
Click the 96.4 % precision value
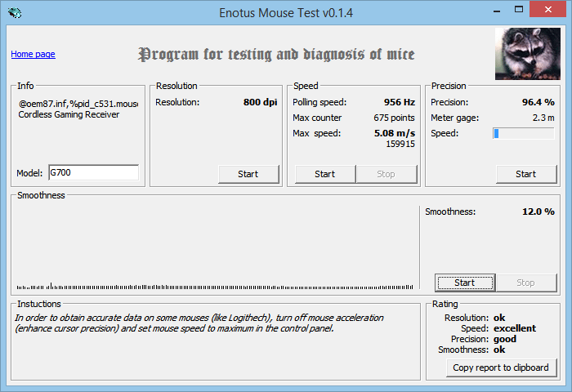coord(538,102)
